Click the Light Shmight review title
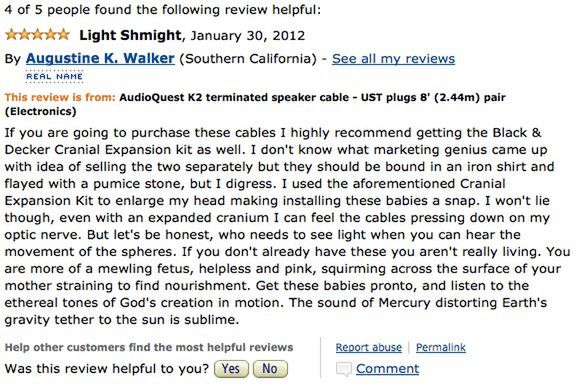Image resolution: width=578 pixels, height=391 pixels. (130, 35)
